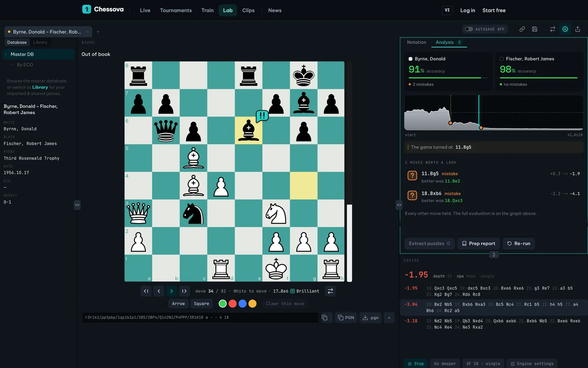Copy the FEN string with the copy icon
Image resolution: width=588 pixels, height=368 pixels.
point(325,318)
